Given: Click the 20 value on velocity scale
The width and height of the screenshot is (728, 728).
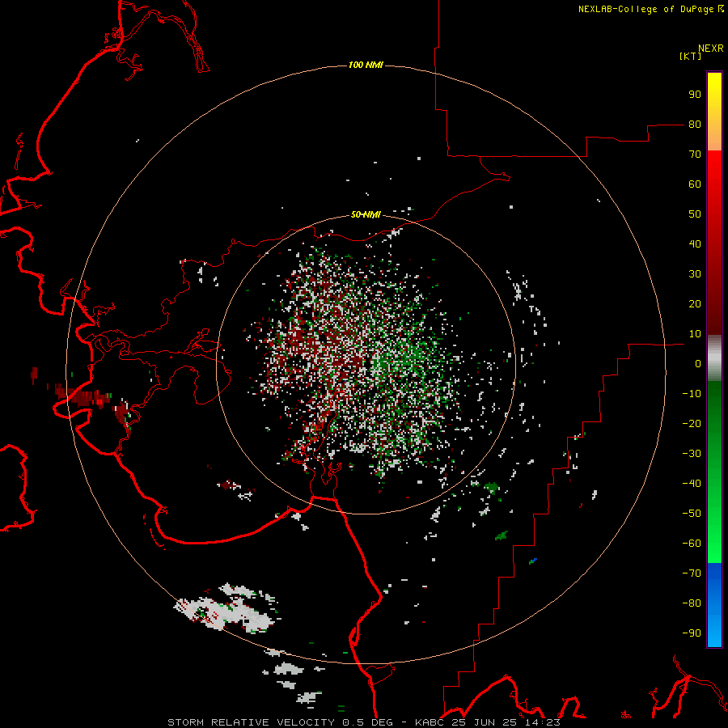Looking at the screenshot, I should (695, 303).
